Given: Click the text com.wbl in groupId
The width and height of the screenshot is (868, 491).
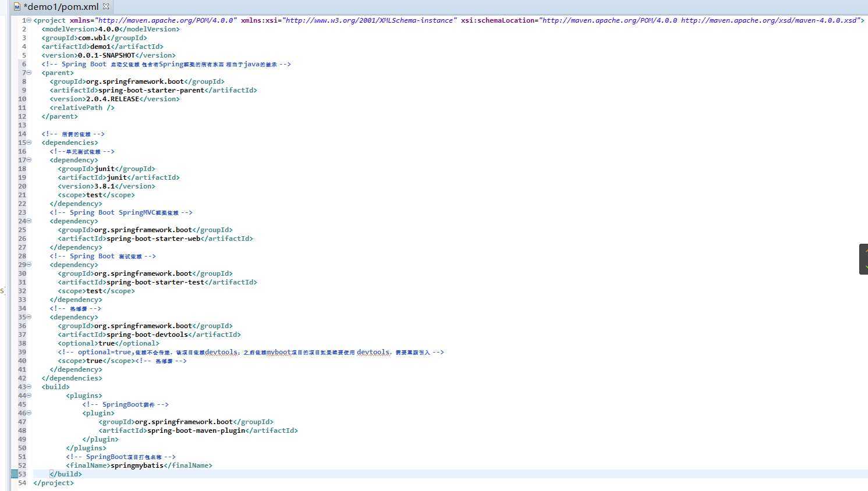Looking at the screenshot, I should [92, 38].
